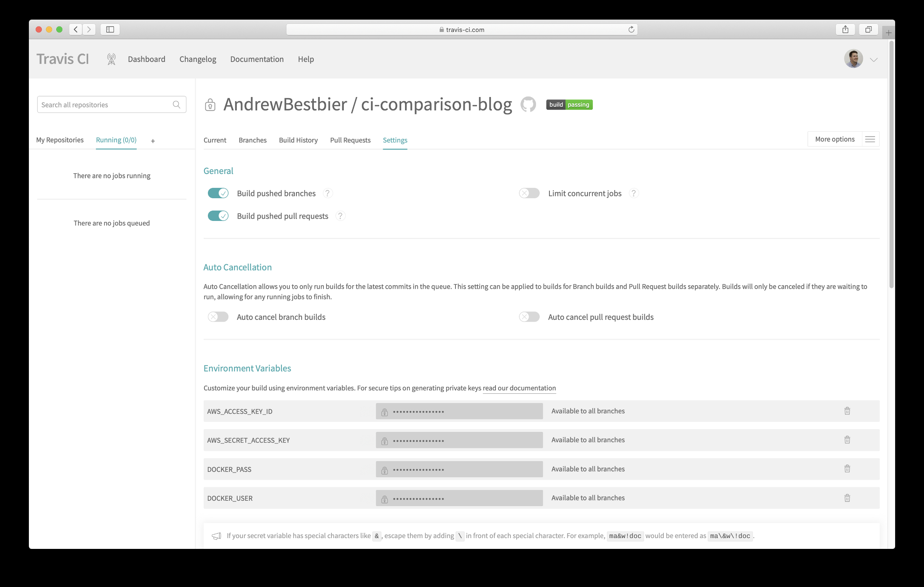This screenshot has width=924, height=587.
Task: Click the Search all repositories field
Action: coord(104,105)
